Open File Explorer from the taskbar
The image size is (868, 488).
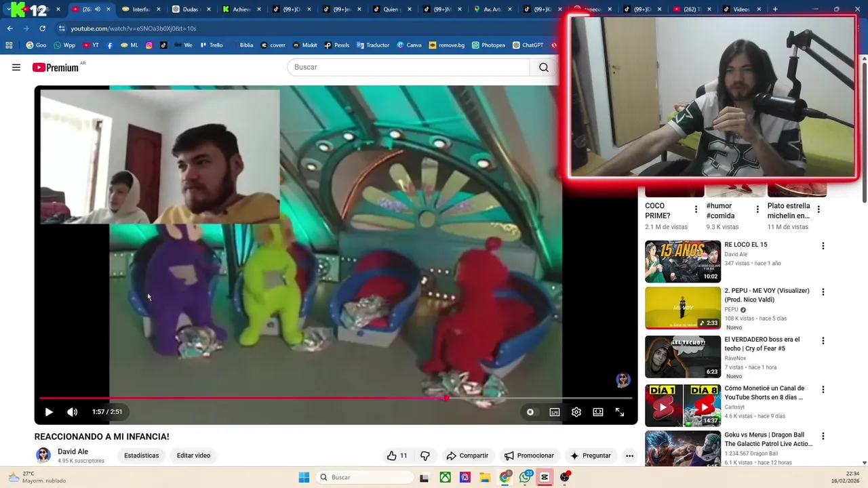click(485, 477)
